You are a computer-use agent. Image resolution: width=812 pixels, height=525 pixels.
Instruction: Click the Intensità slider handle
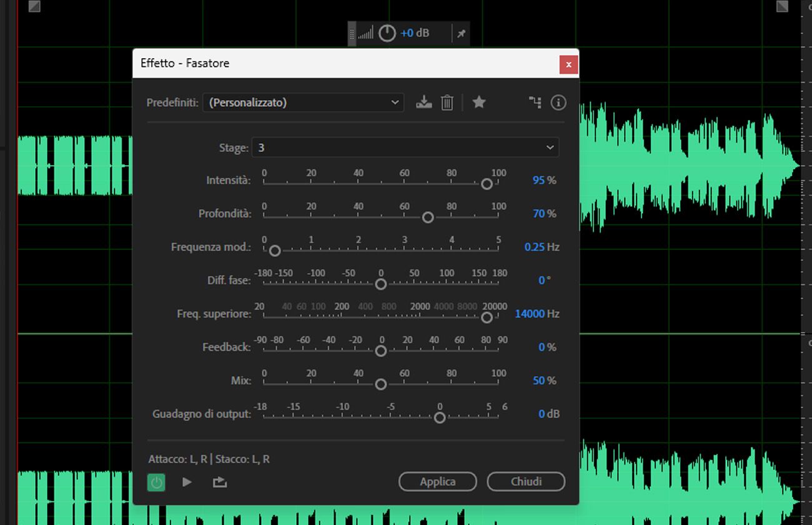pos(487,184)
